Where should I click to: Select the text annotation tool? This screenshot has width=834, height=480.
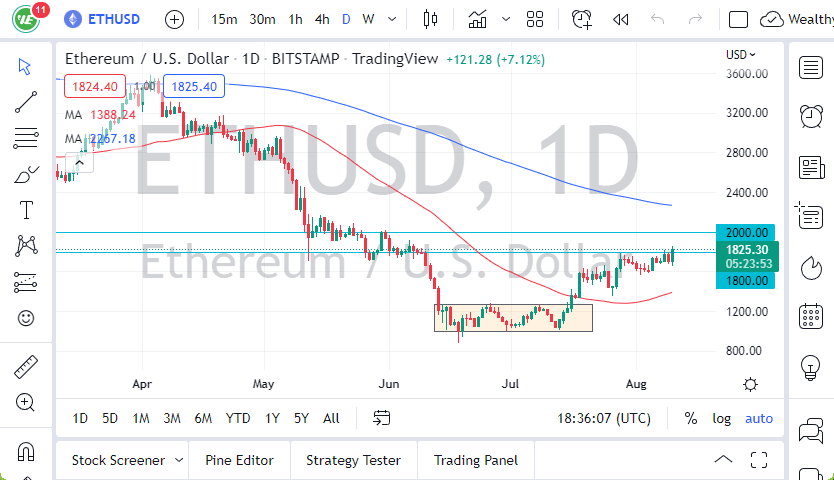coord(26,210)
